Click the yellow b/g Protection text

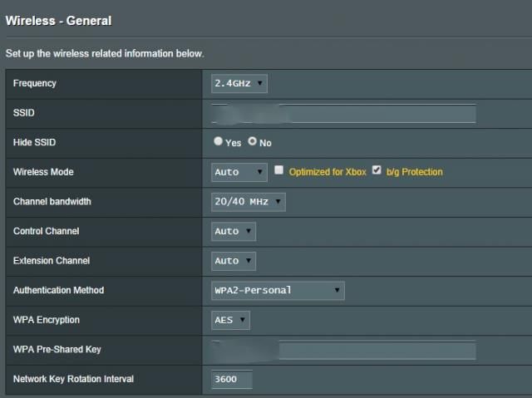(x=414, y=172)
